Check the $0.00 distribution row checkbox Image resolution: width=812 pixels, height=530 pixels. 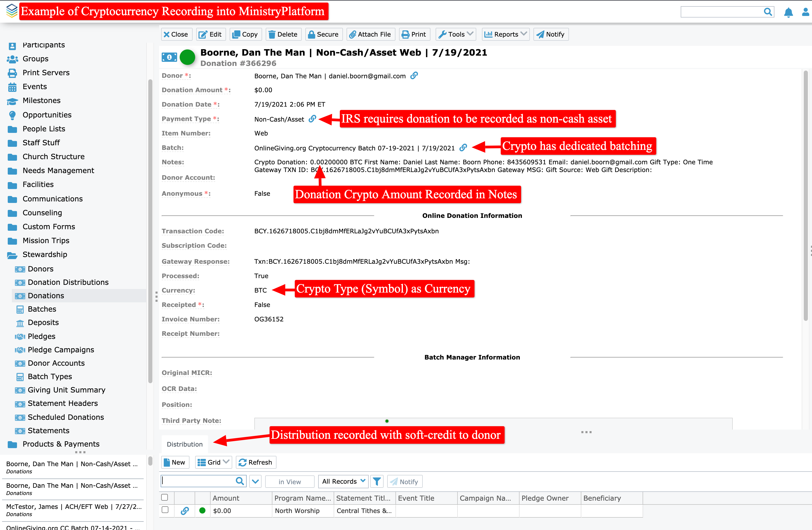click(x=165, y=510)
